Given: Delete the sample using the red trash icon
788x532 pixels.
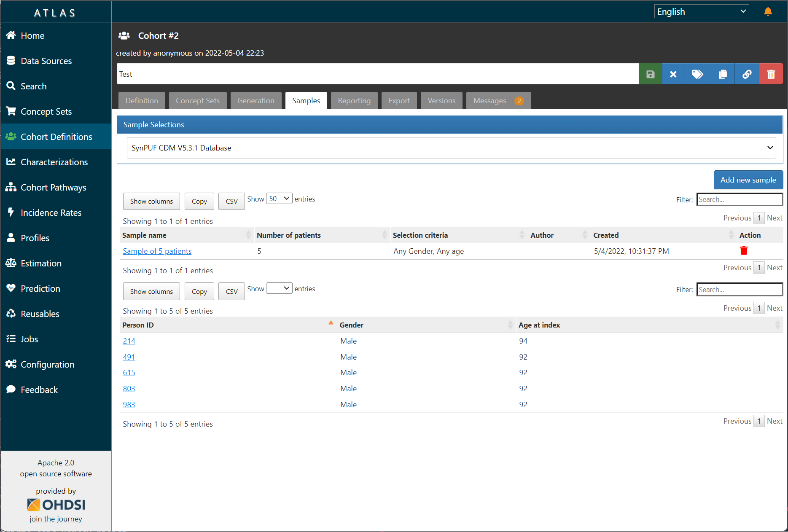Looking at the screenshot, I should click(x=744, y=251).
